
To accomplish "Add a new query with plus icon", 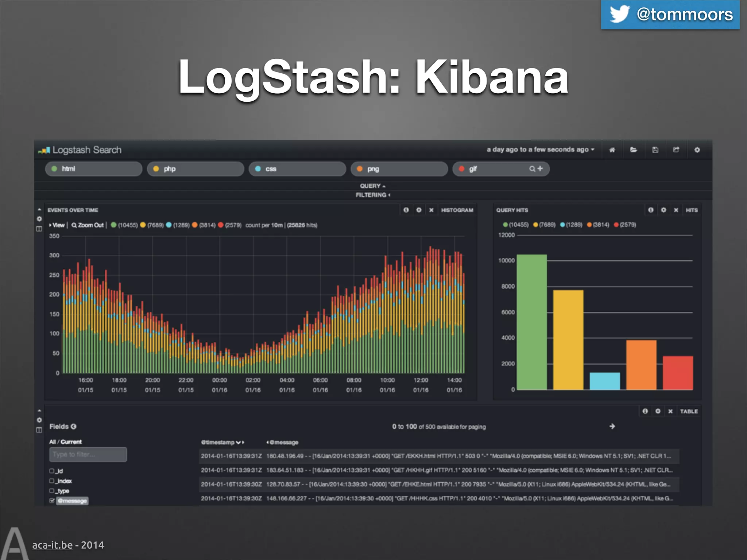I will click(x=540, y=168).
